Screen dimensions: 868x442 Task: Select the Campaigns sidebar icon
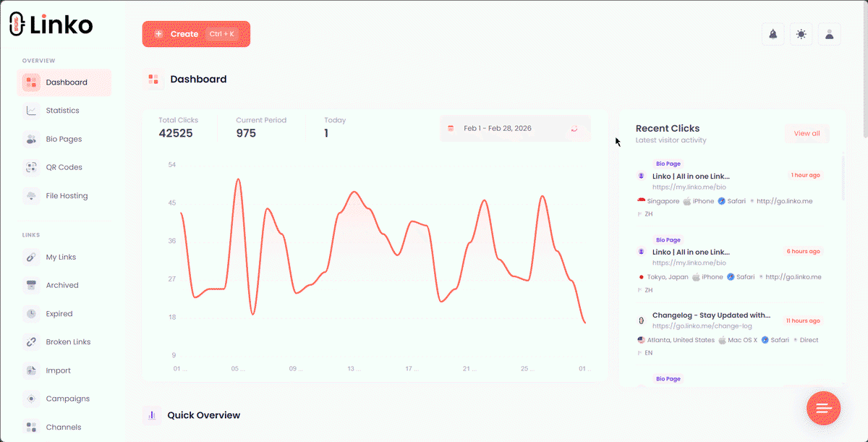pos(32,399)
